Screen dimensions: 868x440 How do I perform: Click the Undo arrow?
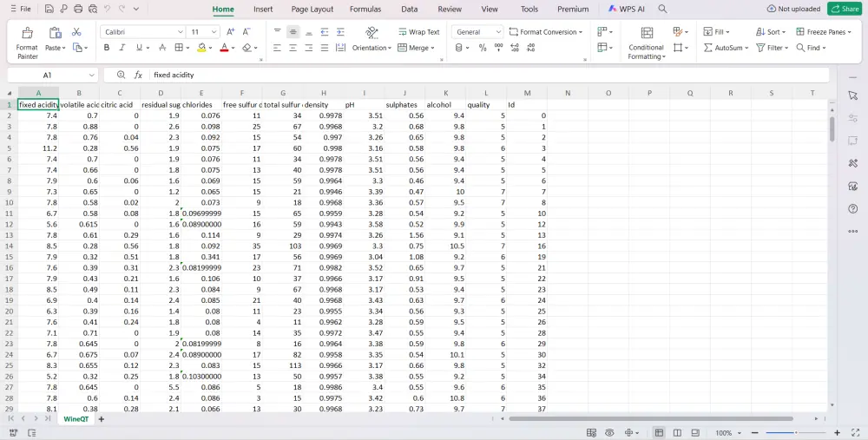point(108,9)
